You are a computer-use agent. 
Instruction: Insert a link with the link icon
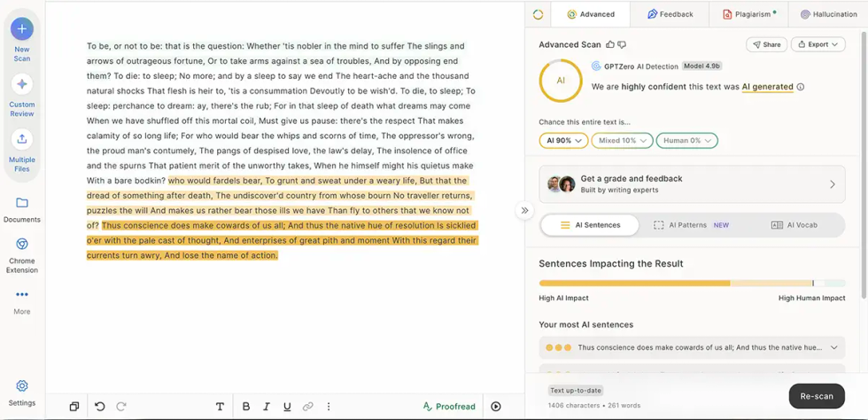tap(308, 407)
